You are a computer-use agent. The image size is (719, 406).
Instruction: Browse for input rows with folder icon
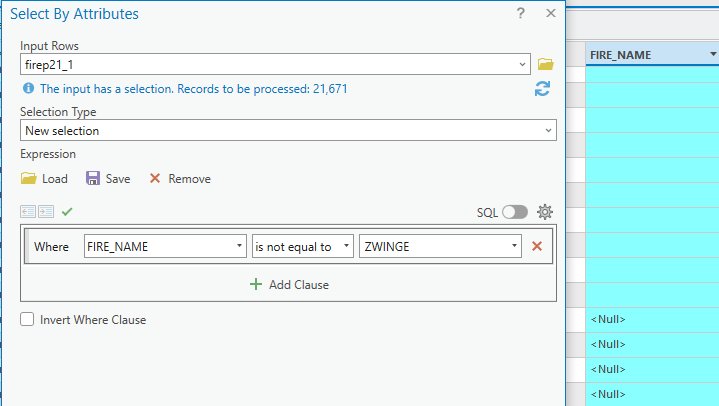pos(545,64)
